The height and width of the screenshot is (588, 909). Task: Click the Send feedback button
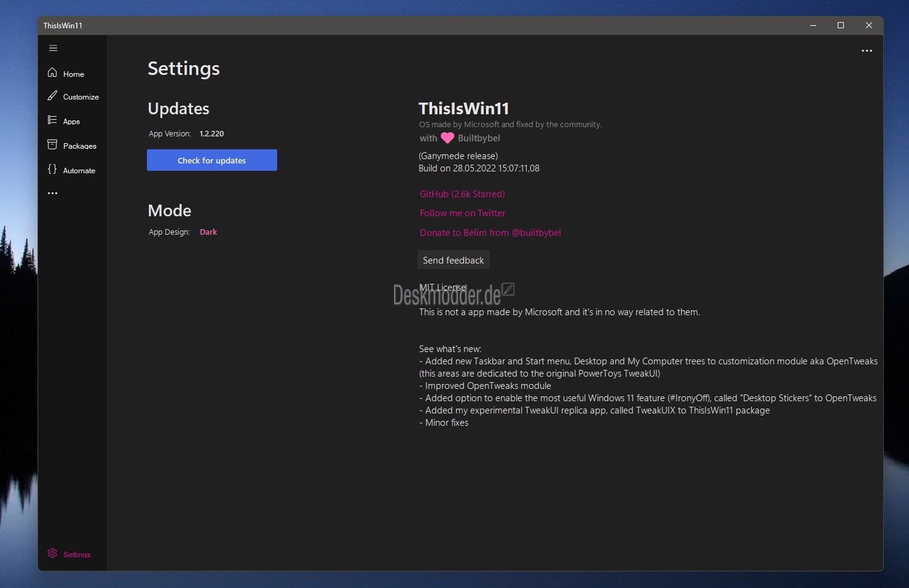pyautogui.click(x=454, y=260)
